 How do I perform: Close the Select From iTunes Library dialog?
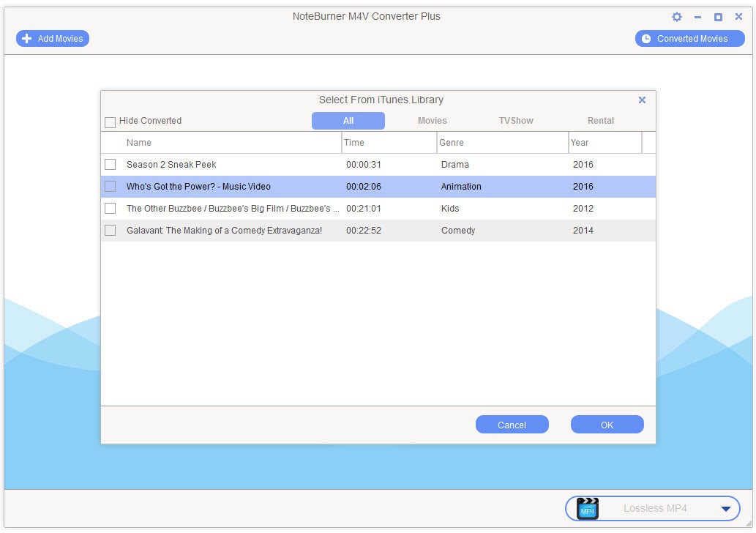(x=642, y=100)
